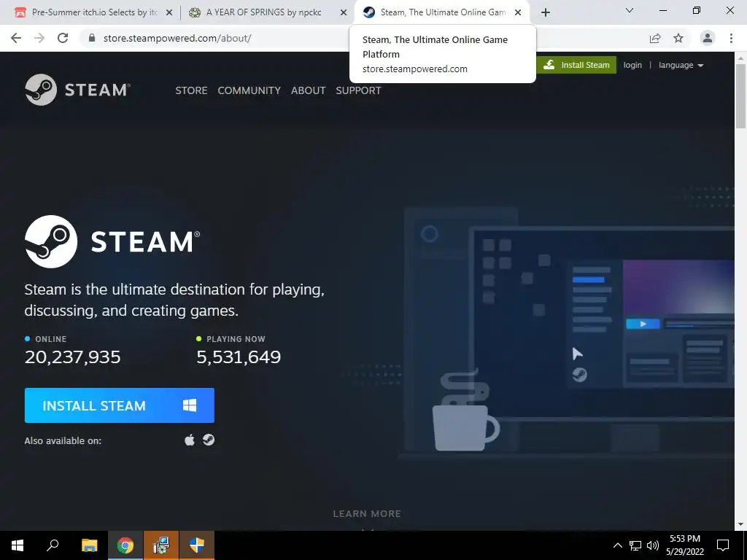Click the ONLINE count 20,237,935
The height and width of the screenshot is (560, 747).
tap(73, 357)
